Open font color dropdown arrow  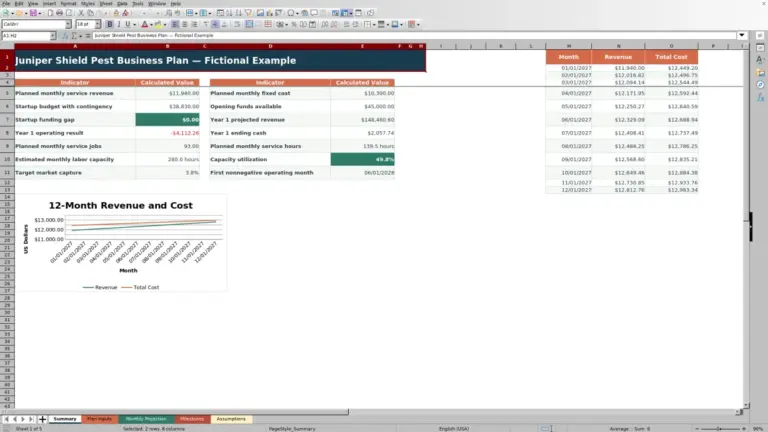click(x=151, y=24)
